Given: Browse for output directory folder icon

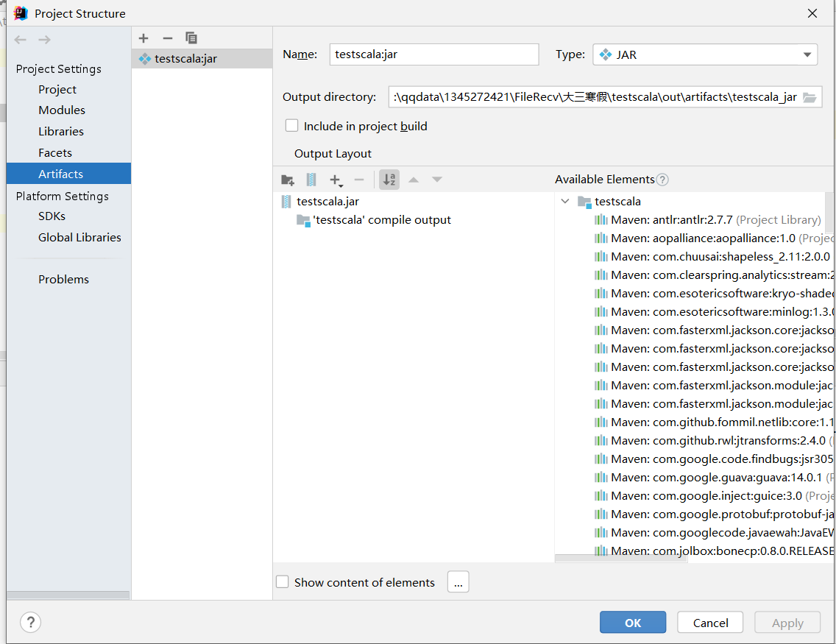Looking at the screenshot, I should pos(810,98).
